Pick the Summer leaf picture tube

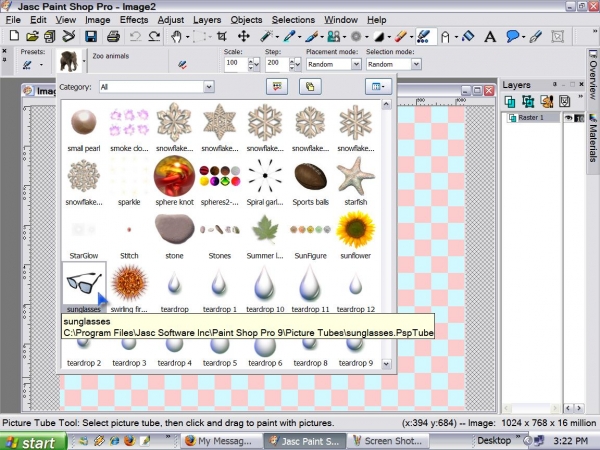point(265,235)
